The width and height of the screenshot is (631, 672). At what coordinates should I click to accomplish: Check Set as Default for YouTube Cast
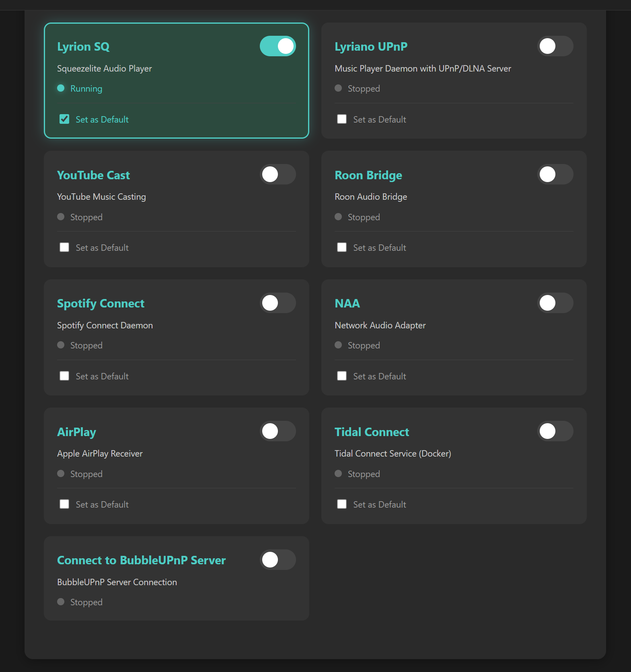64,247
